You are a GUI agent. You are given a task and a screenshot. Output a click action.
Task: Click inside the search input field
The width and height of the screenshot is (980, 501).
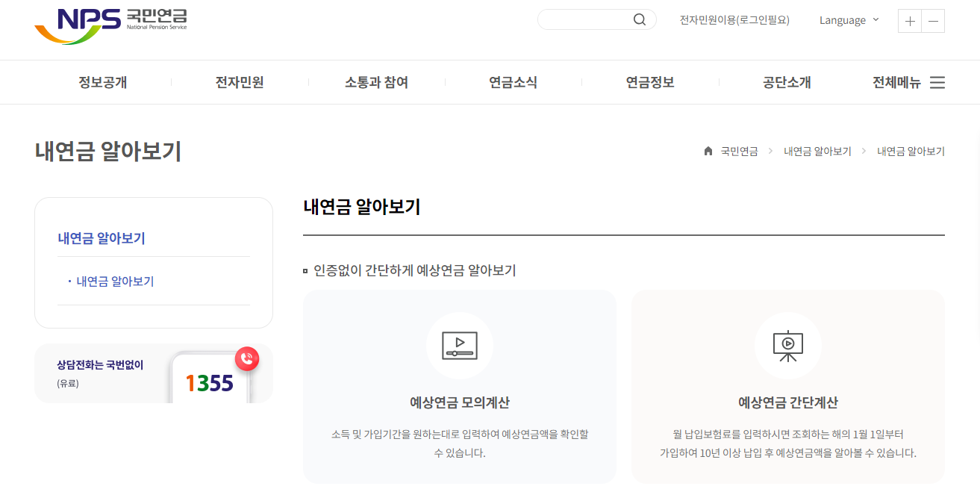point(590,19)
